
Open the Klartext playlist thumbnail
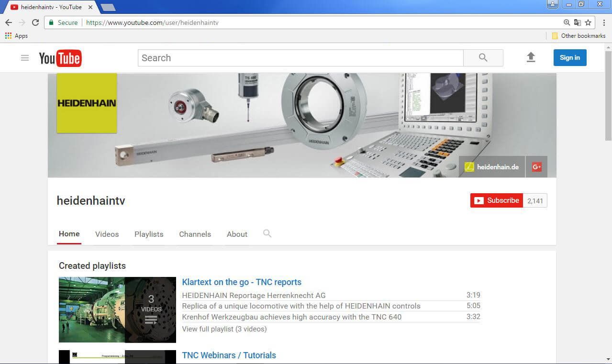pos(117,310)
